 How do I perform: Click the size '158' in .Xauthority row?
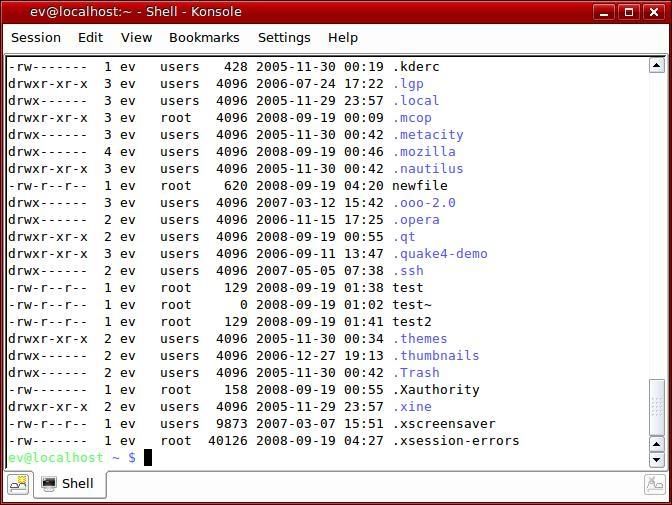click(x=236, y=390)
